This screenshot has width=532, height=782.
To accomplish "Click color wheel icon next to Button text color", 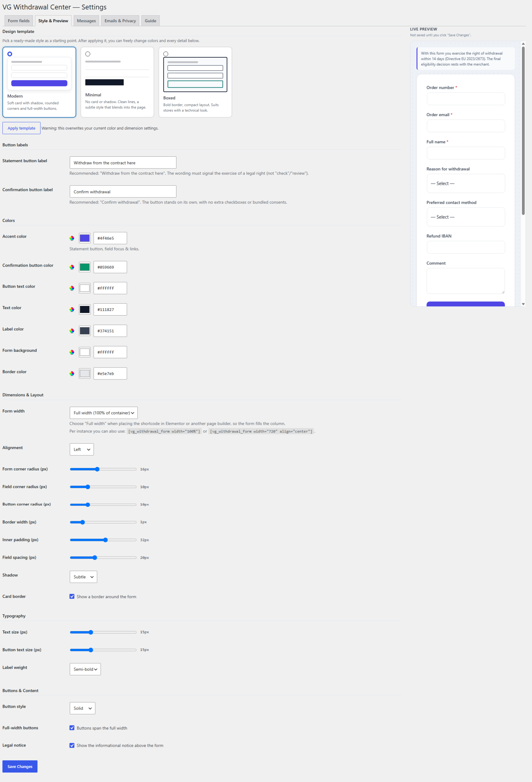I will [72, 288].
